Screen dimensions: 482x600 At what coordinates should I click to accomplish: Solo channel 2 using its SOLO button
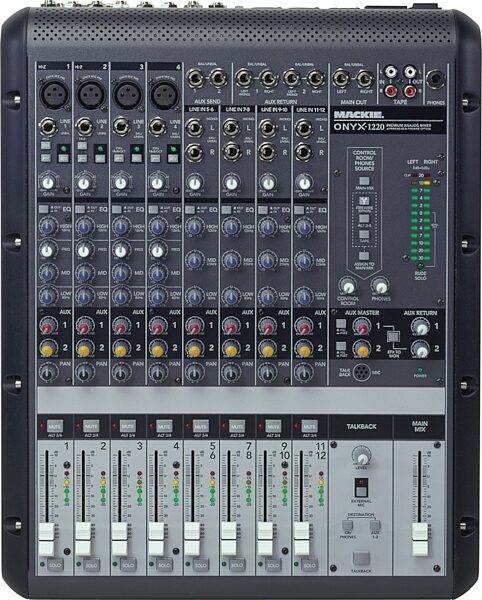[91, 565]
